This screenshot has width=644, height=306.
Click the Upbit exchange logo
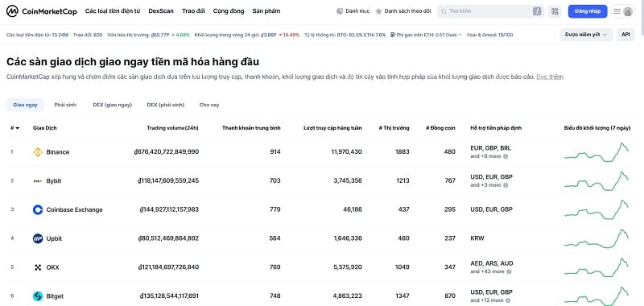point(38,238)
